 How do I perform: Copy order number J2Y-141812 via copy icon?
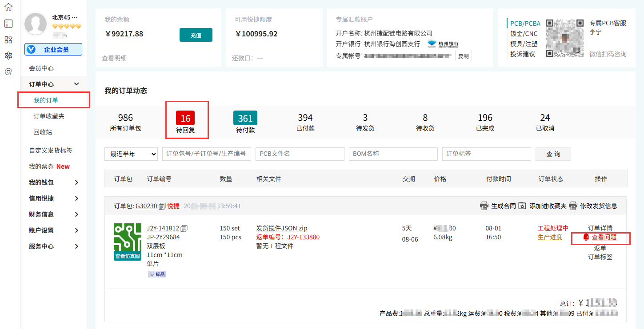184,228
